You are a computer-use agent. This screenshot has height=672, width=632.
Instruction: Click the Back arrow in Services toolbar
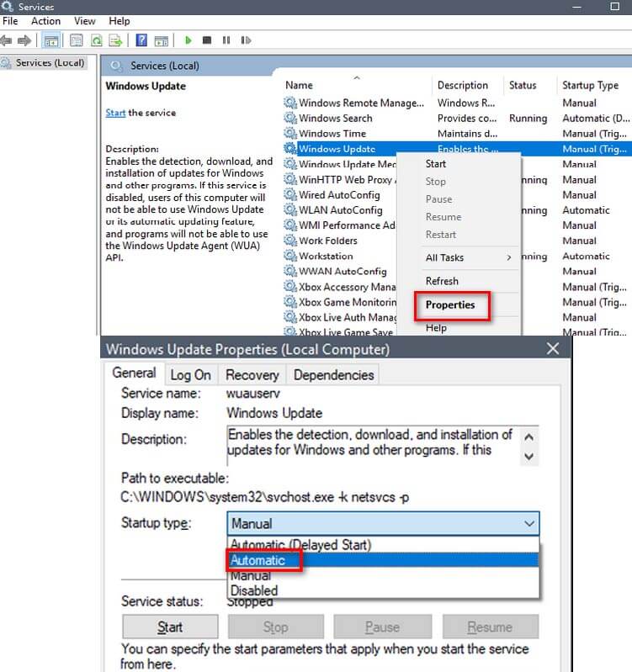[6, 40]
